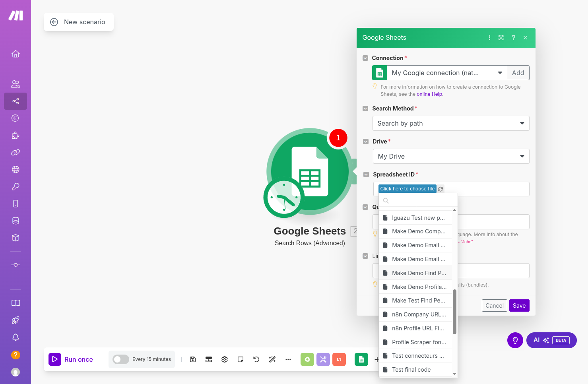Viewport: 588px width, 384px height.
Task: Toggle the scheduling switch on
Action: pyautogui.click(x=121, y=359)
